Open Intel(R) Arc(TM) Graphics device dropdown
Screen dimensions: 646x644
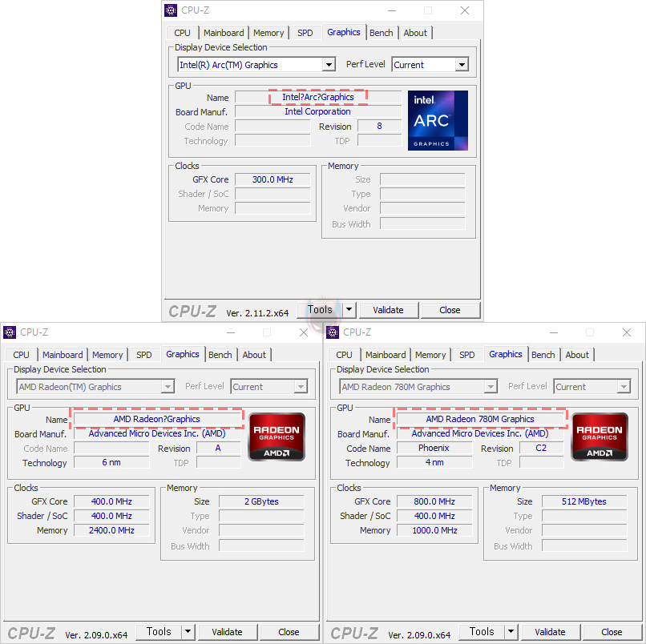tap(329, 65)
